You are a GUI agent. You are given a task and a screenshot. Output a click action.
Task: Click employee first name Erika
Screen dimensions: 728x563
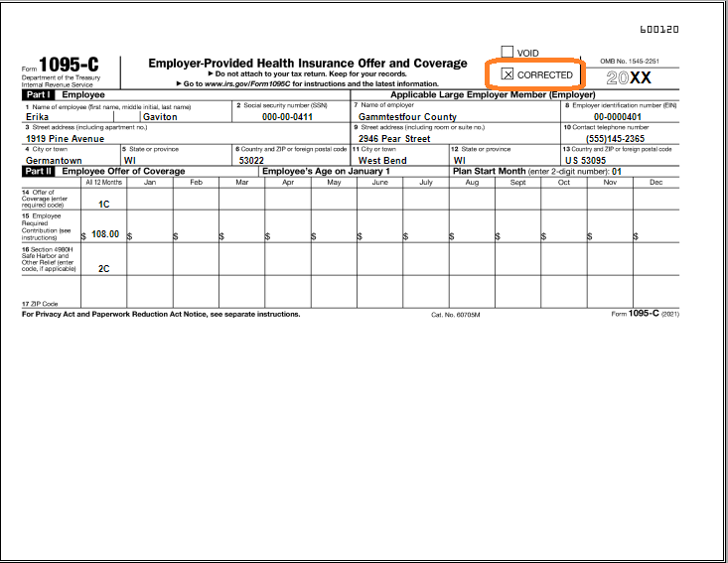(x=37, y=117)
